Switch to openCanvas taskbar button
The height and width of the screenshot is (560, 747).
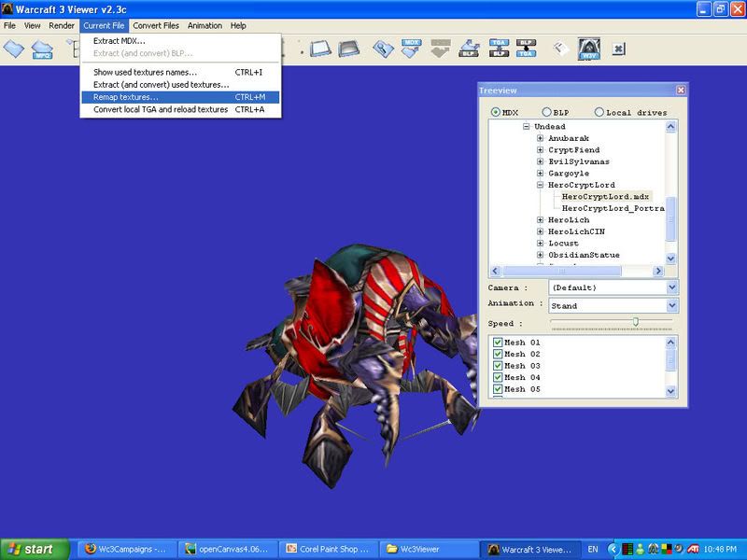pyautogui.click(x=227, y=549)
